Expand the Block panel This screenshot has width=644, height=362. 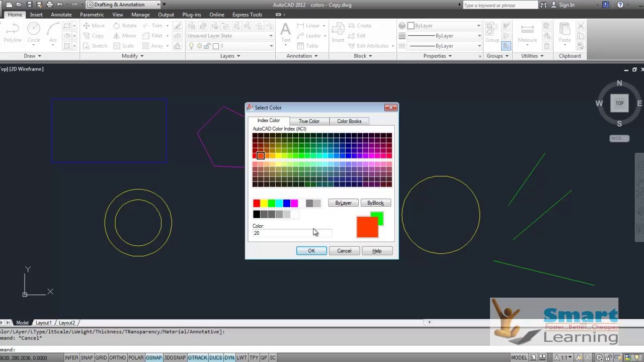point(363,56)
